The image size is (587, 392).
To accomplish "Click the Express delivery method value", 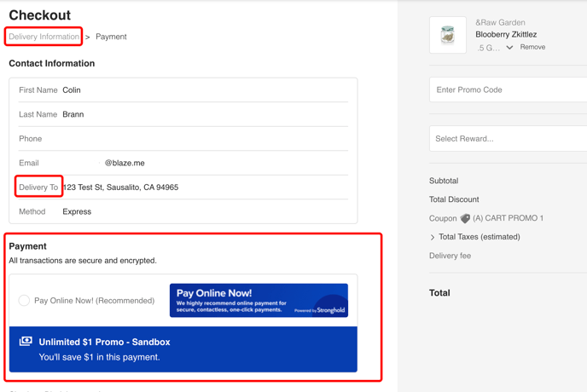I will point(77,211).
